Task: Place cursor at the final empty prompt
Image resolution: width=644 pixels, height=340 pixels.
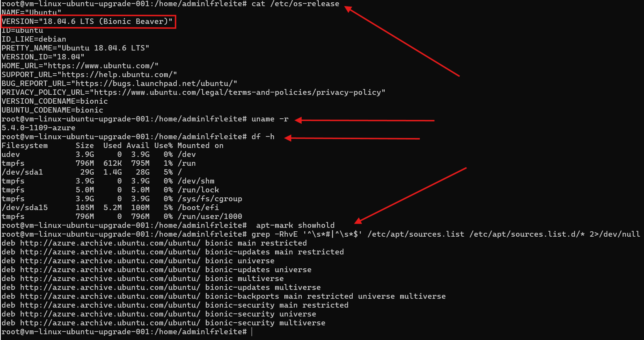Action: [252, 332]
